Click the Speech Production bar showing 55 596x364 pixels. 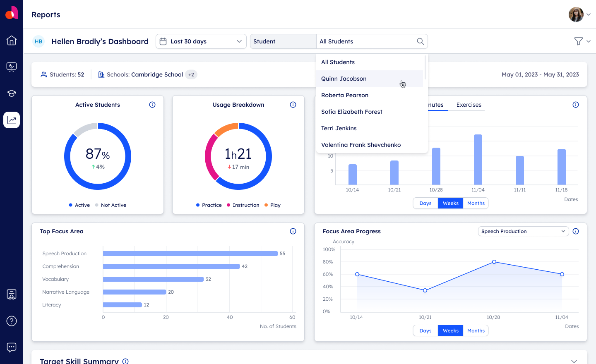[x=190, y=254]
